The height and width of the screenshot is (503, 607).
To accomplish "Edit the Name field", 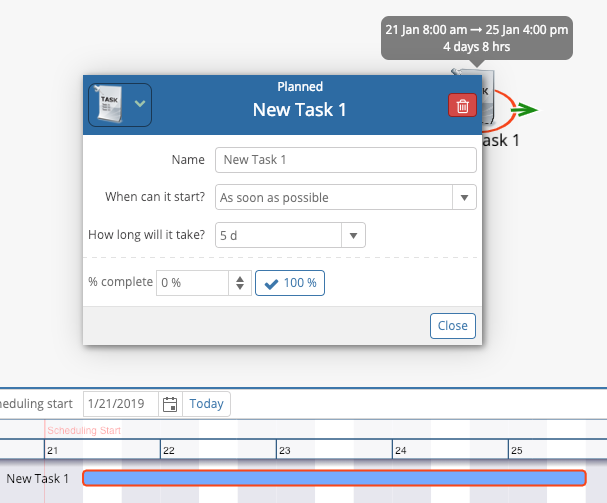I will click(346, 160).
